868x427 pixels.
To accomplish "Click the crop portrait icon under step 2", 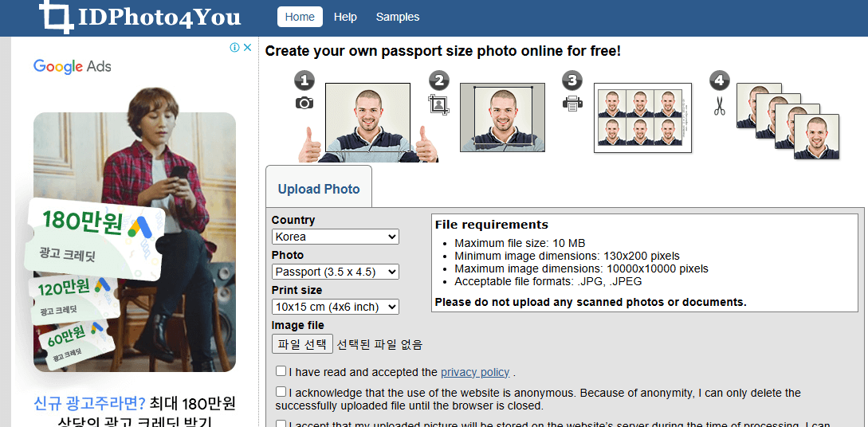I will pos(438,104).
